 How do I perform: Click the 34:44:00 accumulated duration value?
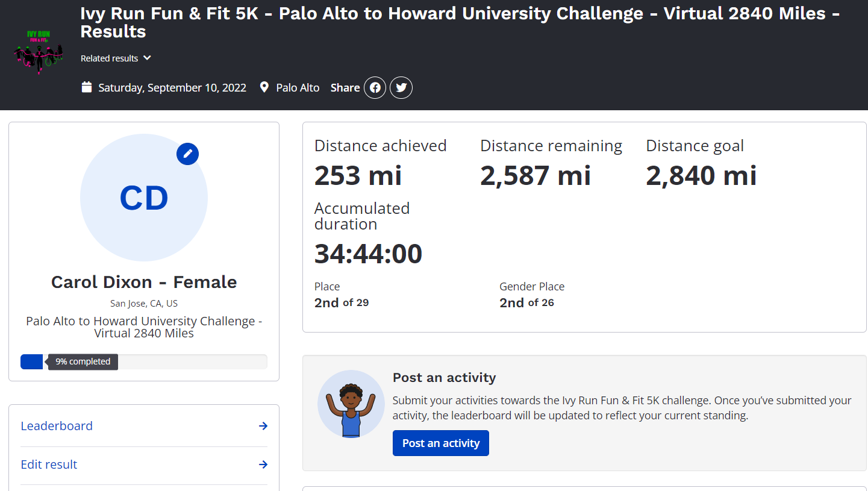(x=368, y=254)
